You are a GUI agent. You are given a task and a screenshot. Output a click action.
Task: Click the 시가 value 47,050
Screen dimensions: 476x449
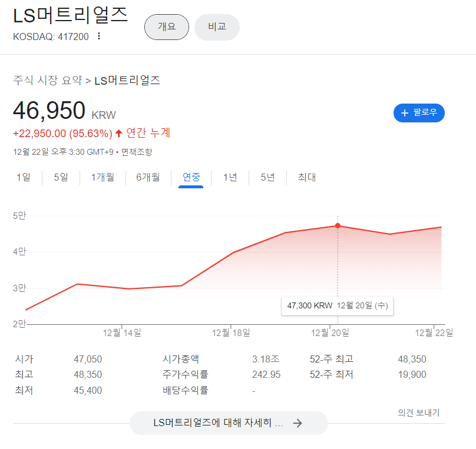click(x=88, y=360)
